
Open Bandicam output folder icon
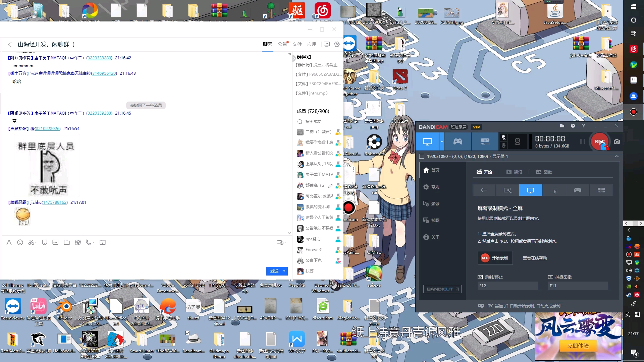[562, 126]
